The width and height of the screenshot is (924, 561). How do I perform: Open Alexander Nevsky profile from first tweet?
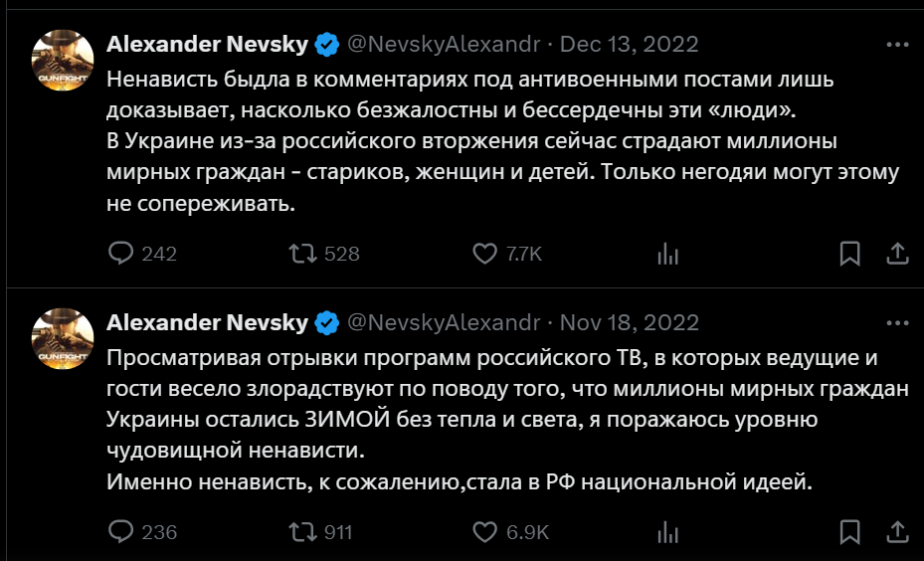click(x=207, y=45)
